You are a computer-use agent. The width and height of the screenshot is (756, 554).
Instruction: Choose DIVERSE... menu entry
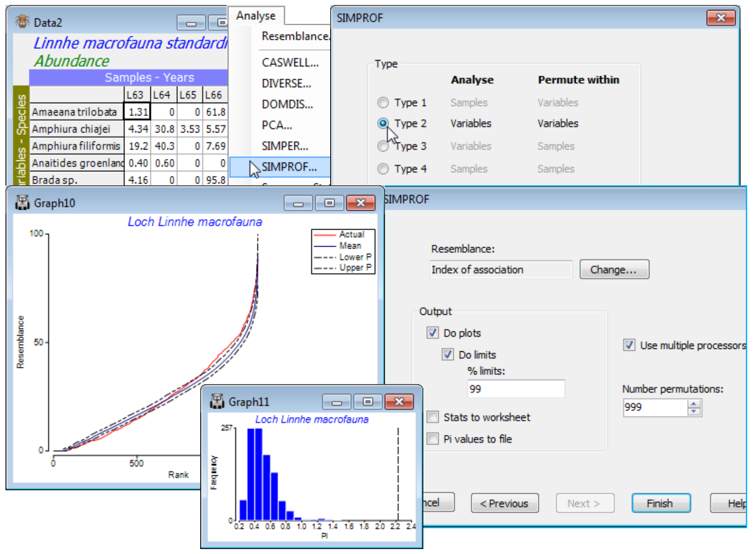click(286, 84)
